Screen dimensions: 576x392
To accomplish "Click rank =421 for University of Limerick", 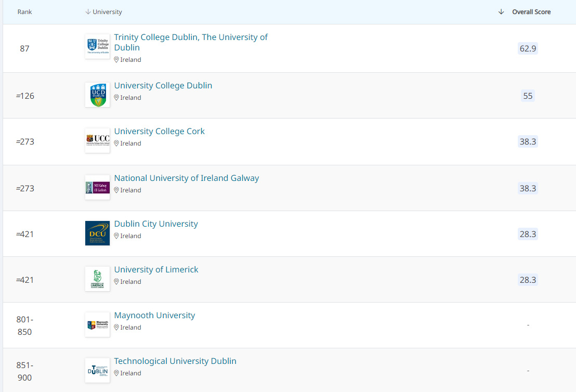I will 25,280.
